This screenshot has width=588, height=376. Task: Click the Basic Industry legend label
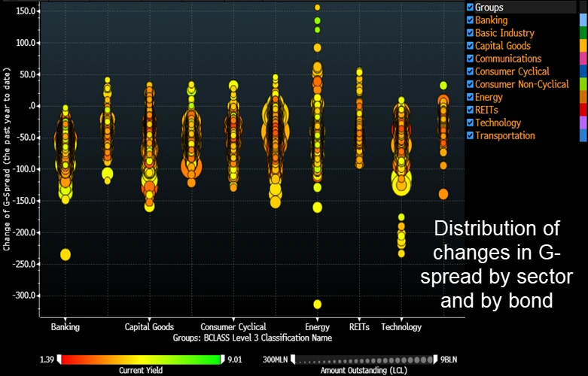tap(504, 33)
